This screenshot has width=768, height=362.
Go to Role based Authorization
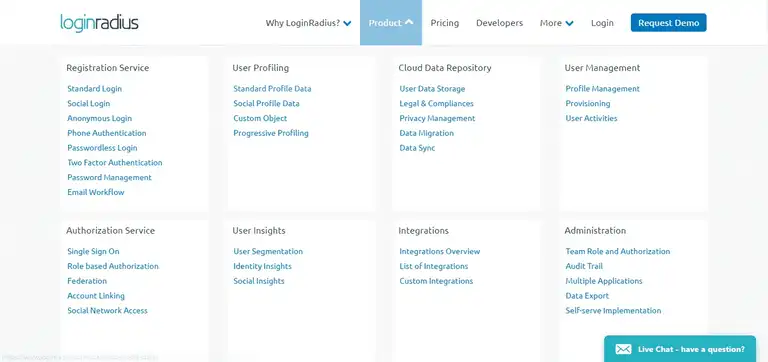pyautogui.click(x=113, y=266)
